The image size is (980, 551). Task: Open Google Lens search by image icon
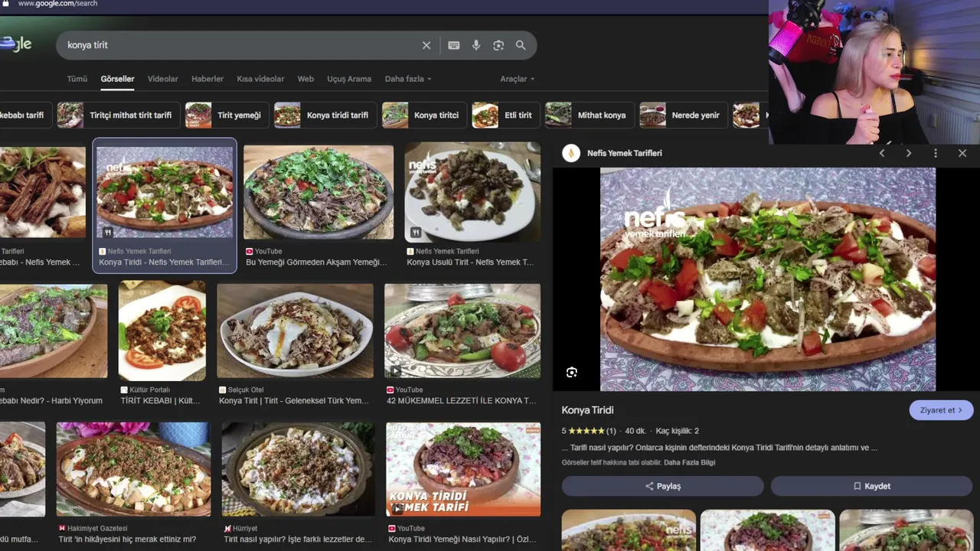(x=498, y=45)
